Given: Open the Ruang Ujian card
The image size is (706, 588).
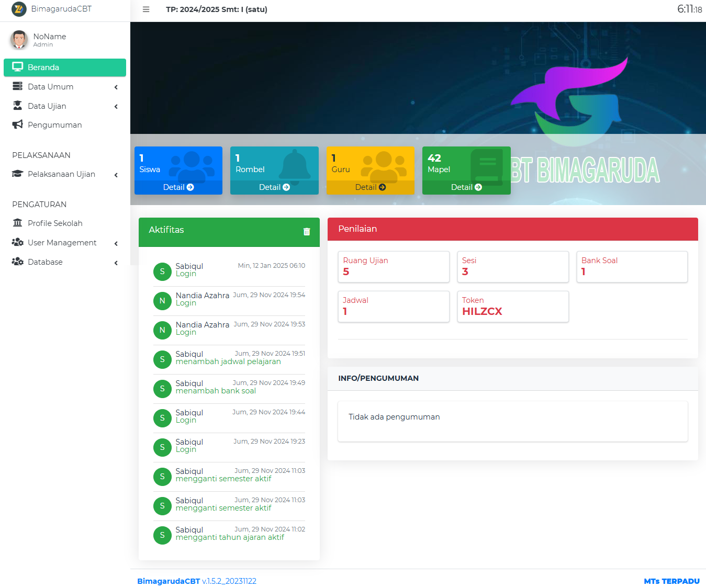Looking at the screenshot, I should [x=394, y=267].
